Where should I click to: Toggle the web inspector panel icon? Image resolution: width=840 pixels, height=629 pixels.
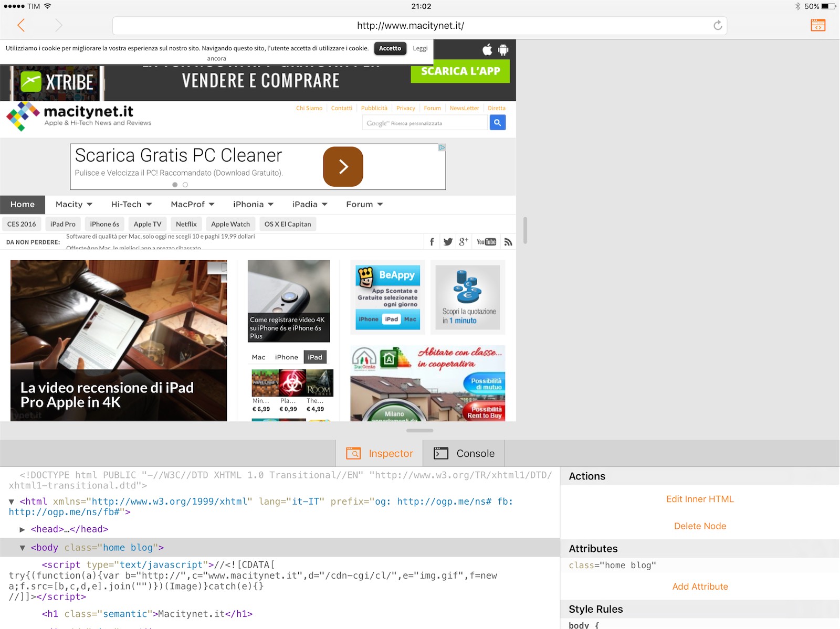[818, 25]
